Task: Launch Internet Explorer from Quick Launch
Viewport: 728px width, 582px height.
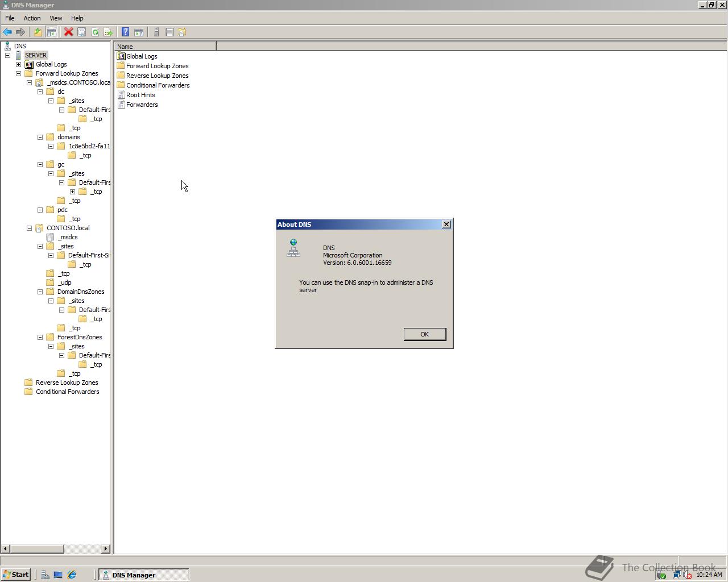Action: (72, 575)
